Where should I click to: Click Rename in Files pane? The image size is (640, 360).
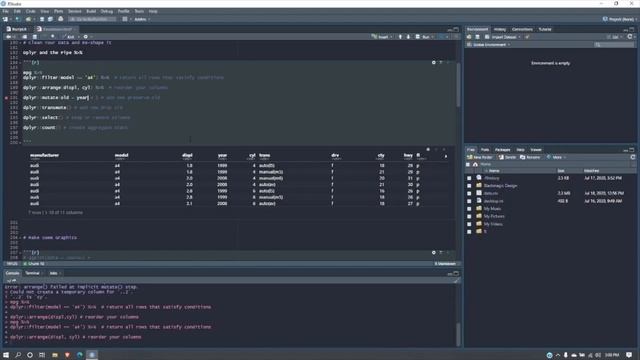coord(530,157)
